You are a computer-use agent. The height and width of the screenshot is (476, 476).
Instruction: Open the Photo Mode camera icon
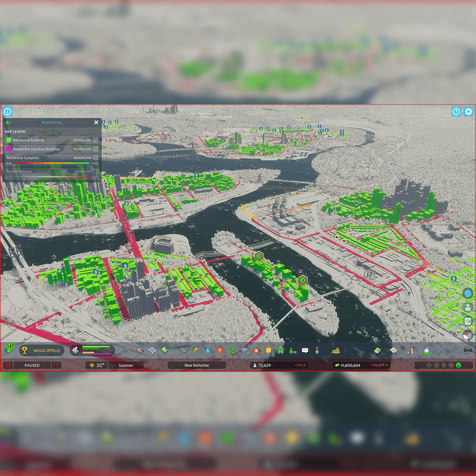pyautogui.click(x=467, y=350)
